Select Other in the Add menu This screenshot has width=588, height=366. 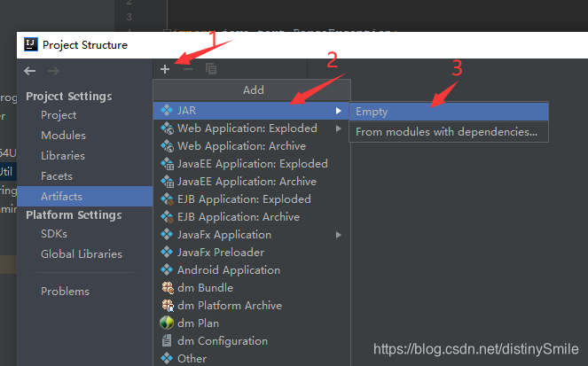coord(251,358)
